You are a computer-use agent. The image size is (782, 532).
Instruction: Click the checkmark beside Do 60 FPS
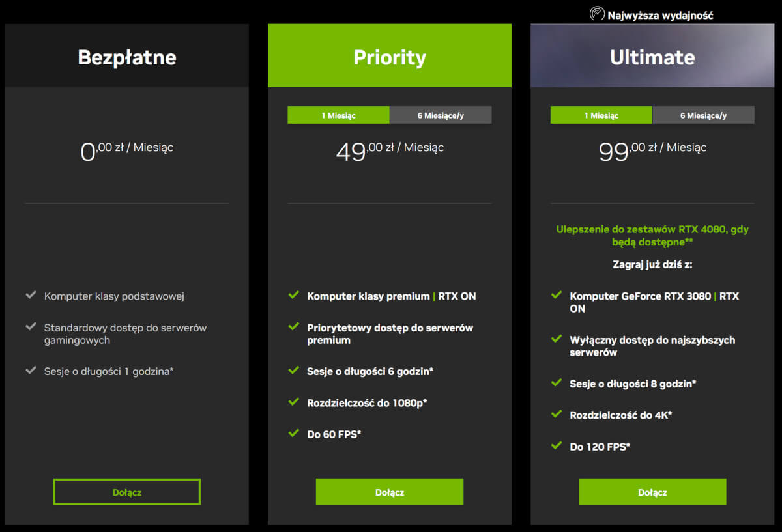point(293,434)
